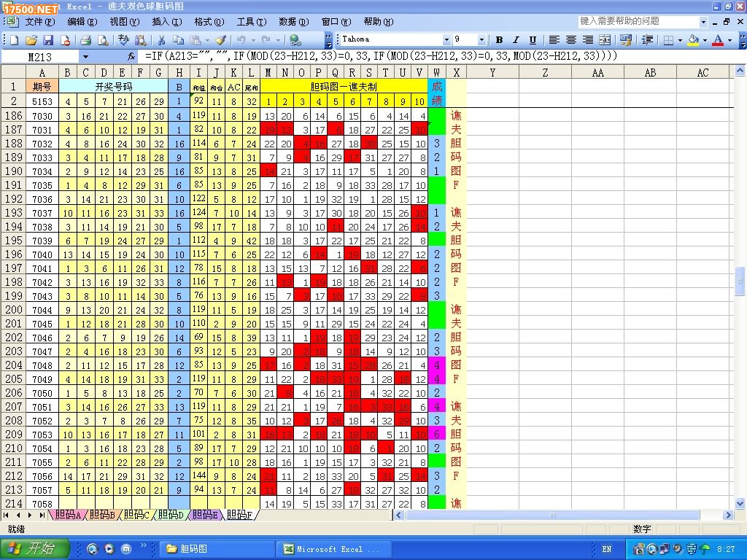The width and height of the screenshot is (747, 560).
Task: Click the Permission icon in the toolbar
Action: coord(65,40)
